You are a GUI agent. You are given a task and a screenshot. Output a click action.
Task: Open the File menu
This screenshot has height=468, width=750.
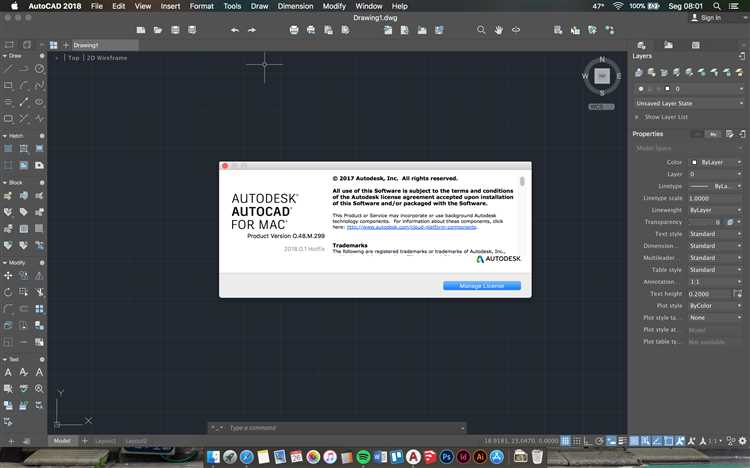97,6
